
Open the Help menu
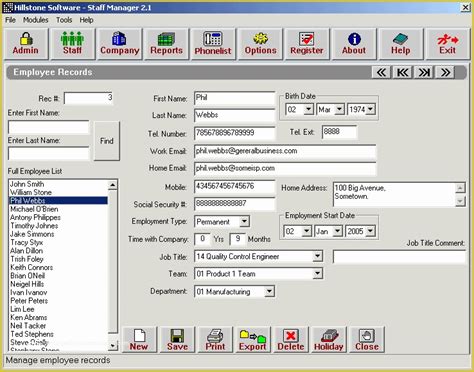86,20
